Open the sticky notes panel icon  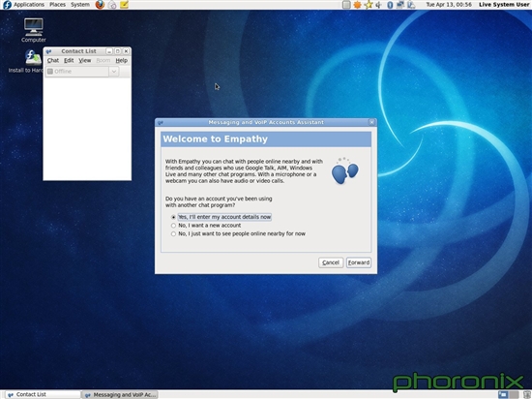pyautogui.click(x=124, y=5)
